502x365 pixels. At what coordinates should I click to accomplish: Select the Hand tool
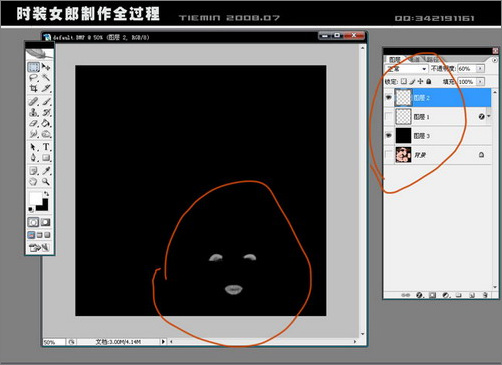(x=33, y=182)
